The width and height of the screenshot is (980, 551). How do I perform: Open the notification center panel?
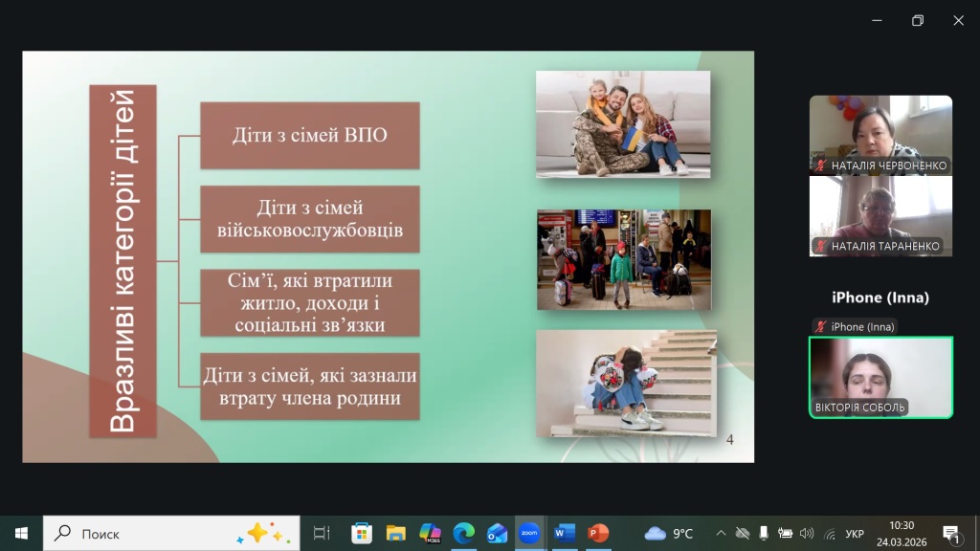click(x=951, y=533)
